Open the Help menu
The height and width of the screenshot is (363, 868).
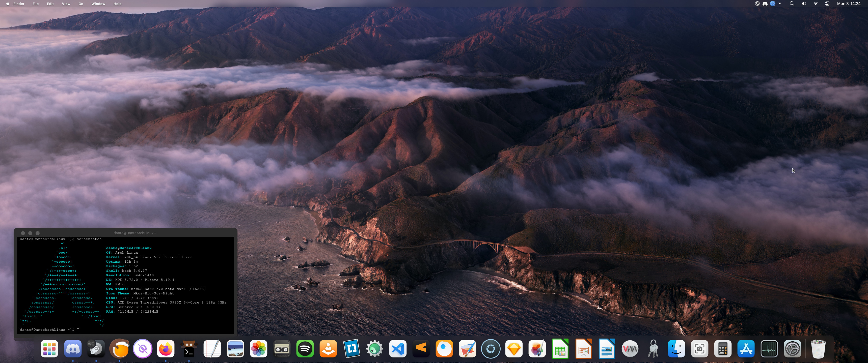(117, 4)
